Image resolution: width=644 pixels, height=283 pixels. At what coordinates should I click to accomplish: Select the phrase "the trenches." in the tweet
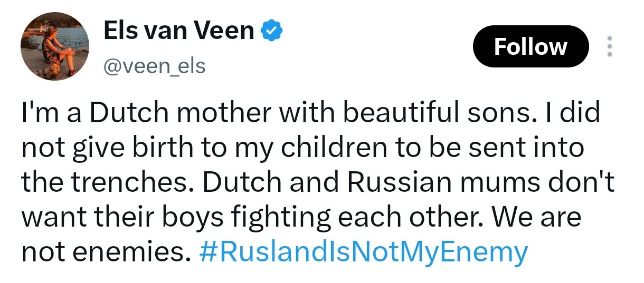click(108, 182)
